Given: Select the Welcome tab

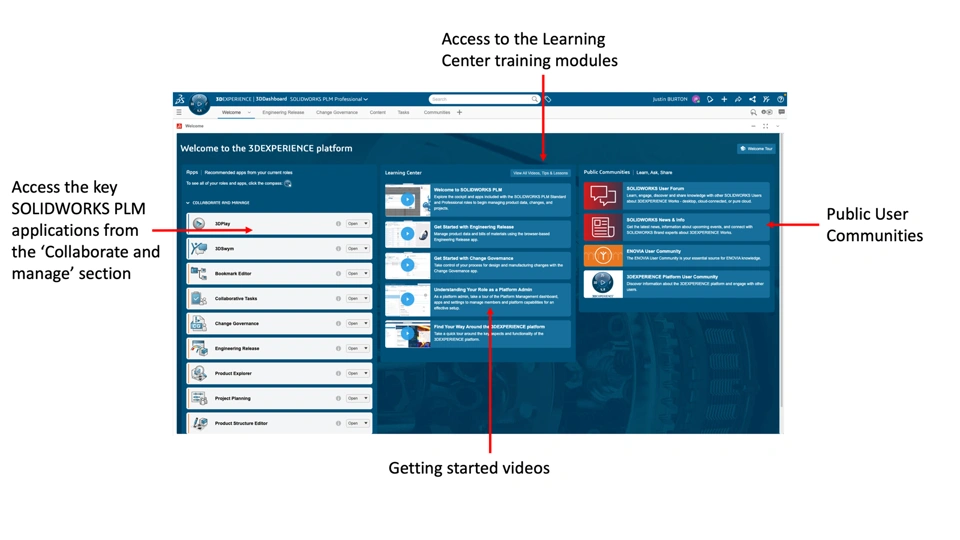Looking at the screenshot, I should pyautogui.click(x=231, y=113).
